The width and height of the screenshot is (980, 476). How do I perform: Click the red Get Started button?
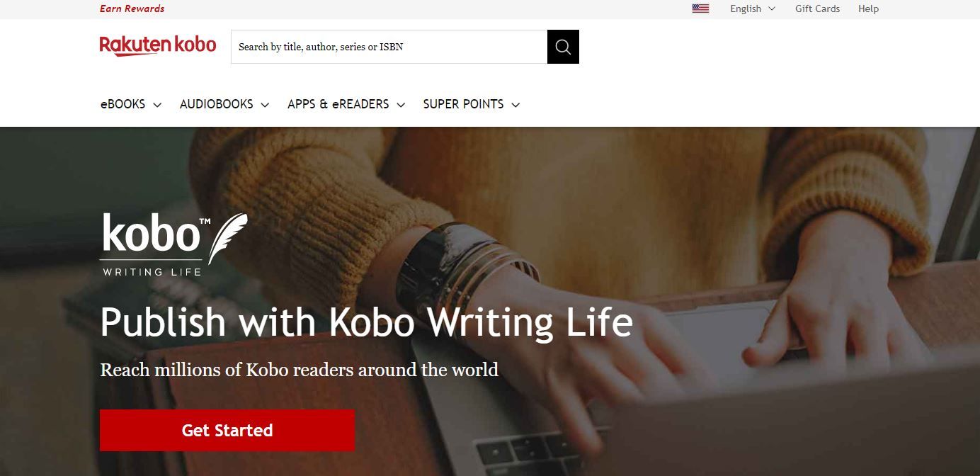pyautogui.click(x=227, y=430)
